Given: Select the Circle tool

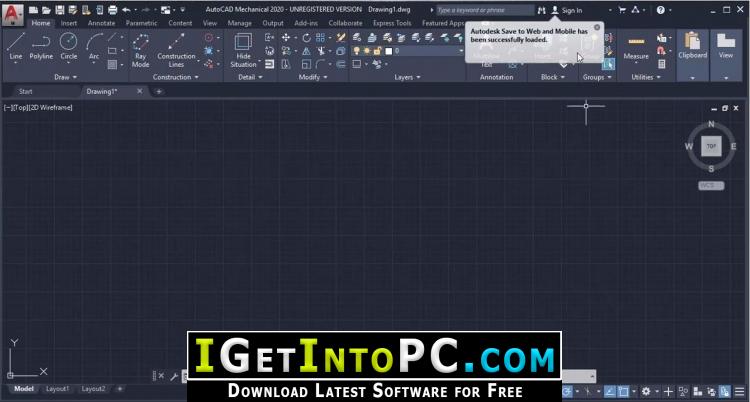Looking at the screenshot, I should [x=68, y=46].
